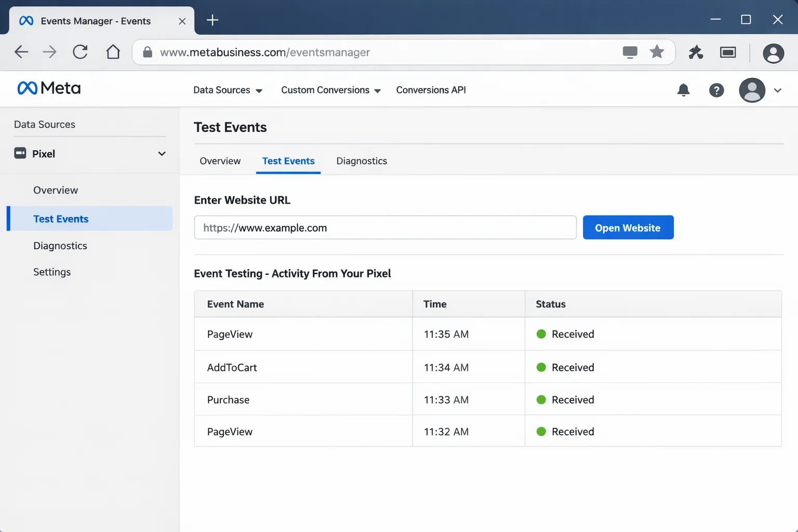Open the Data Sources dropdown
This screenshot has width=798, height=532.
(x=228, y=90)
